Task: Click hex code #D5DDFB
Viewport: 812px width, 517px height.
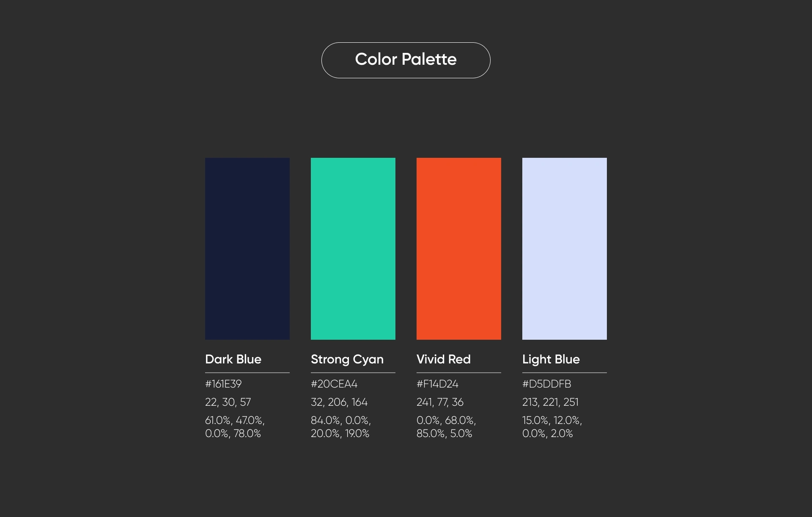Action: [546, 384]
